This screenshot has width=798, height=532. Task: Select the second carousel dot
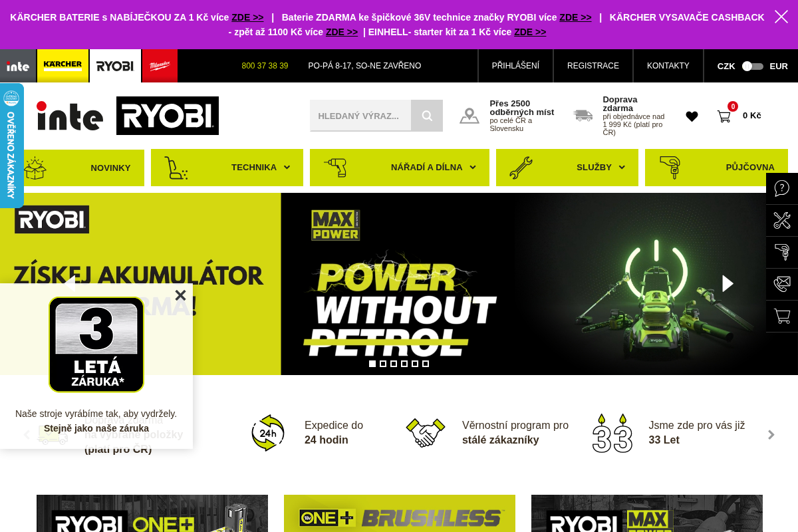pos(383,364)
